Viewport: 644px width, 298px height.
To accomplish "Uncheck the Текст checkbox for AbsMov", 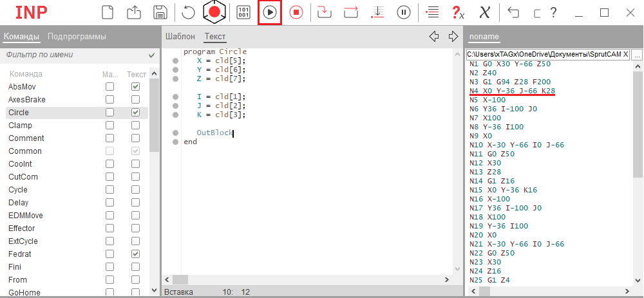I will click(135, 87).
